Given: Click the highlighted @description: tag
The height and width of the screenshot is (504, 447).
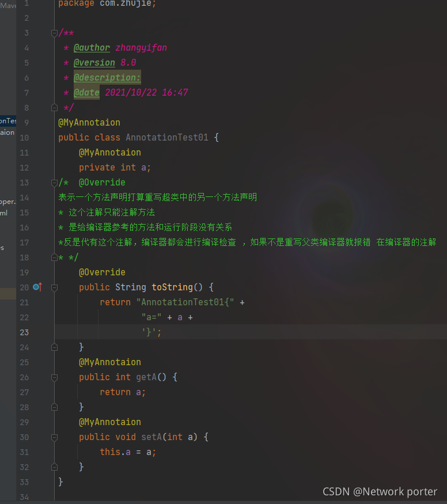Looking at the screenshot, I should [107, 77].
